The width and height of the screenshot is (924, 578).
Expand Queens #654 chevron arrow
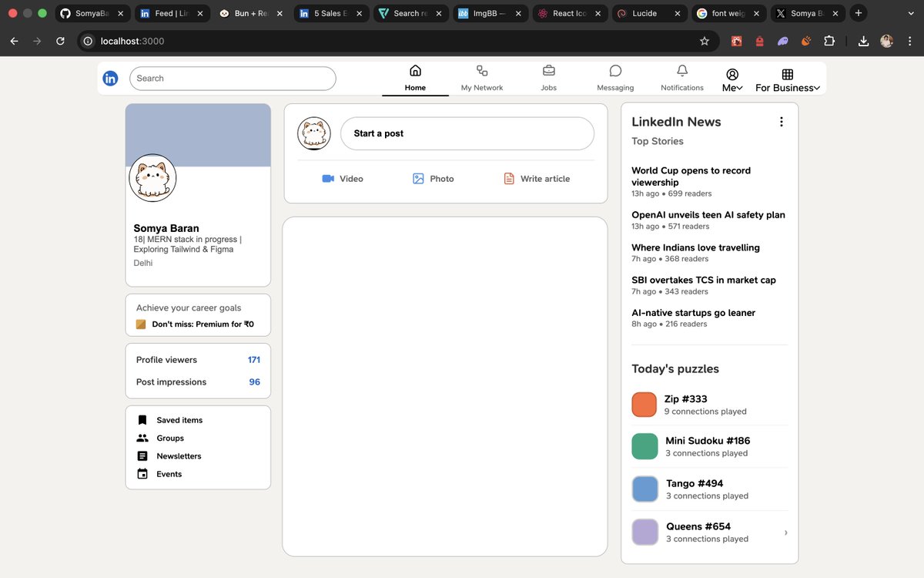[785, 533]
